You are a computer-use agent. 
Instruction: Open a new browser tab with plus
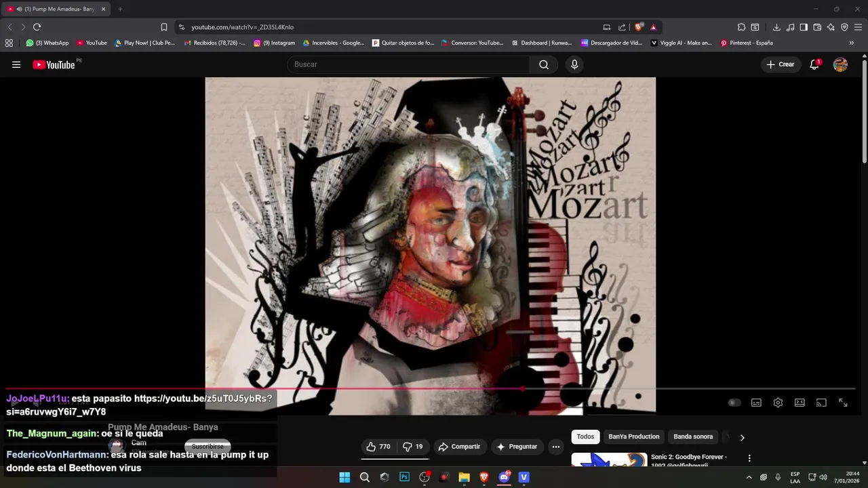[x=120, y=9]
